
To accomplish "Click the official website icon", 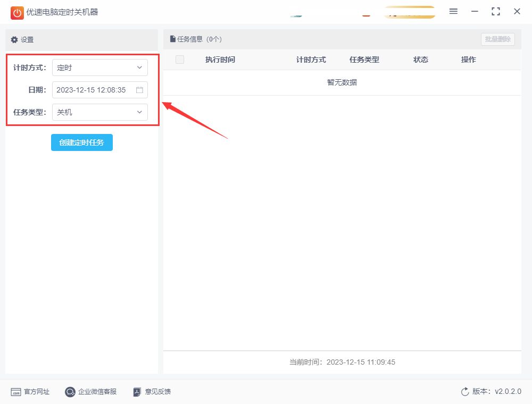I will click(16, 392).
